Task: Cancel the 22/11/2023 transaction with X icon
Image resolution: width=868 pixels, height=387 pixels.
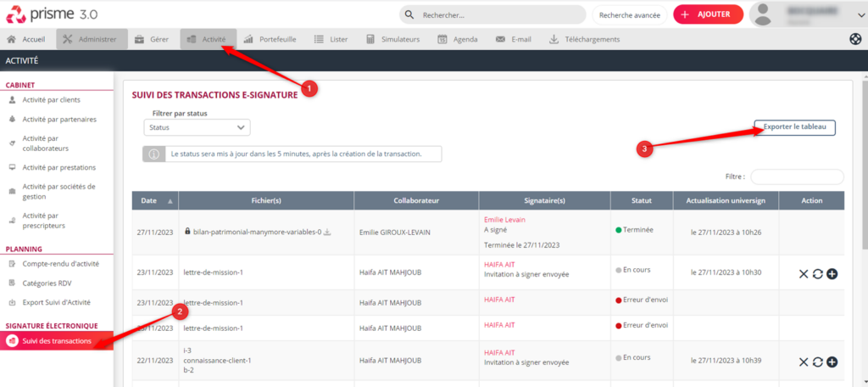Action: pyautogui.click(x=804, y=362)
